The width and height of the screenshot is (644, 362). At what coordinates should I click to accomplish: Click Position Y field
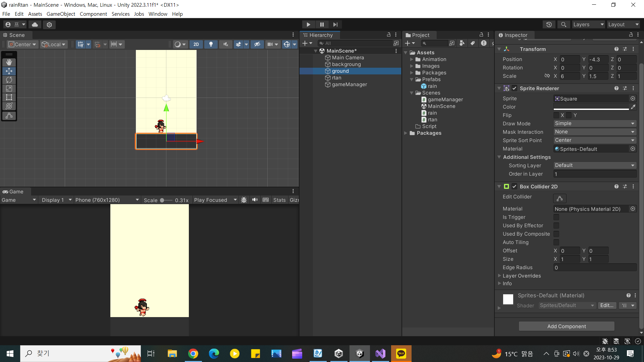(x=598, y=59)
